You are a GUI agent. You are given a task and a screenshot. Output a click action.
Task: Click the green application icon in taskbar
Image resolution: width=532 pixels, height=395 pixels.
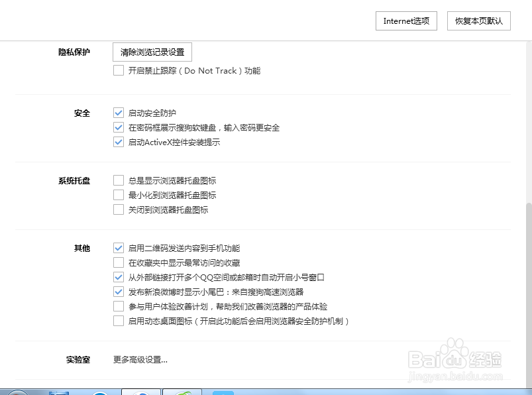184,390
